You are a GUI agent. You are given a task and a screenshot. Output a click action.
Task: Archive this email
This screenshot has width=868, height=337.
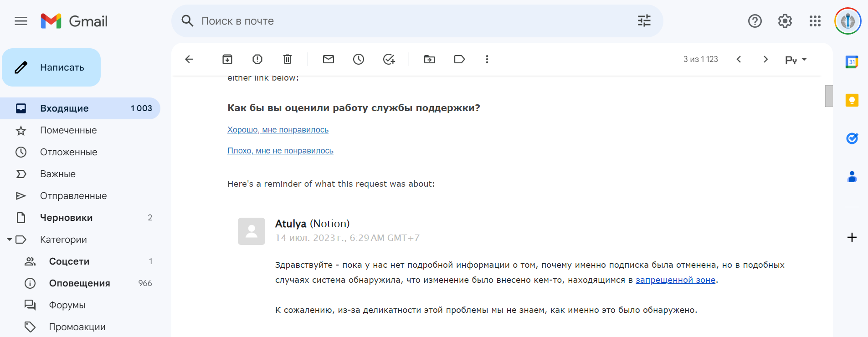(x=227, y=59)
